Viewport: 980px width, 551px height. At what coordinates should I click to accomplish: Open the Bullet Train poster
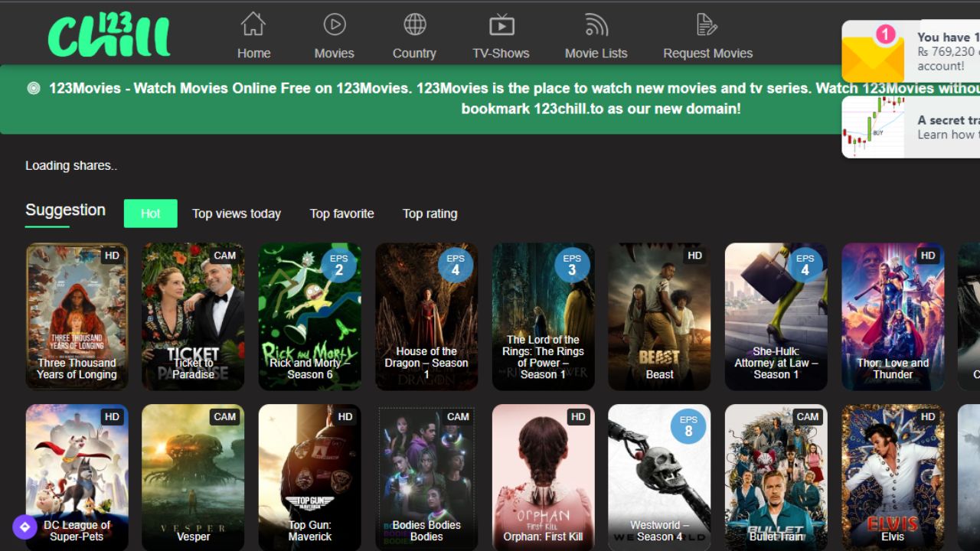[776, 477]
